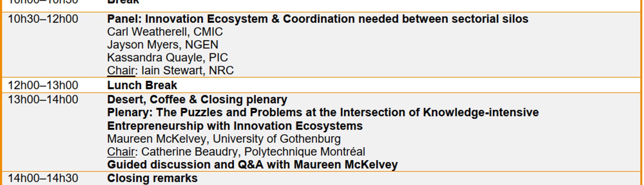644x185 pixels.
Task: Click the 13h00–14h00 time slot
Action: coord(43,100)
